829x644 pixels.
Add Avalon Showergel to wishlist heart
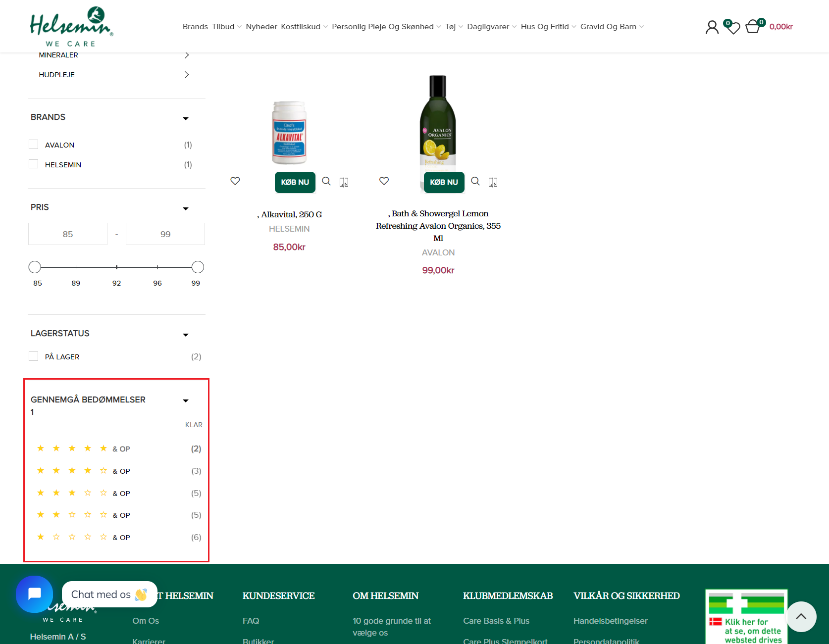pos(384,181)
